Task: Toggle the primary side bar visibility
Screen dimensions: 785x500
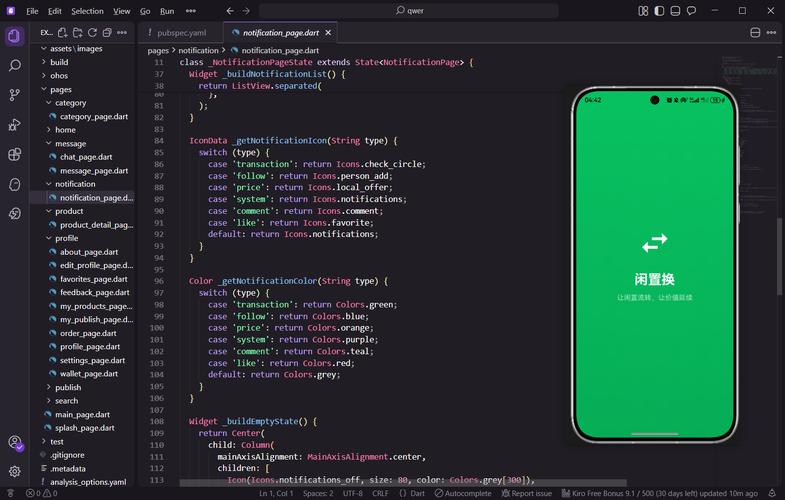Action: point(659,11)
